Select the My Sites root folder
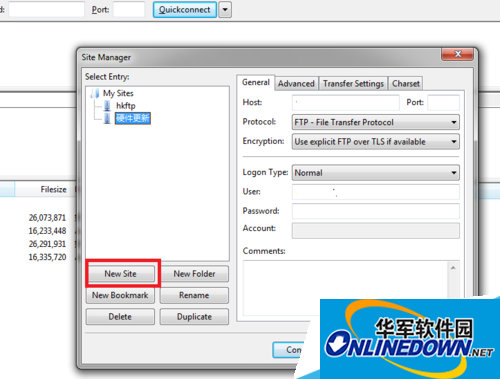 (118, 93)
